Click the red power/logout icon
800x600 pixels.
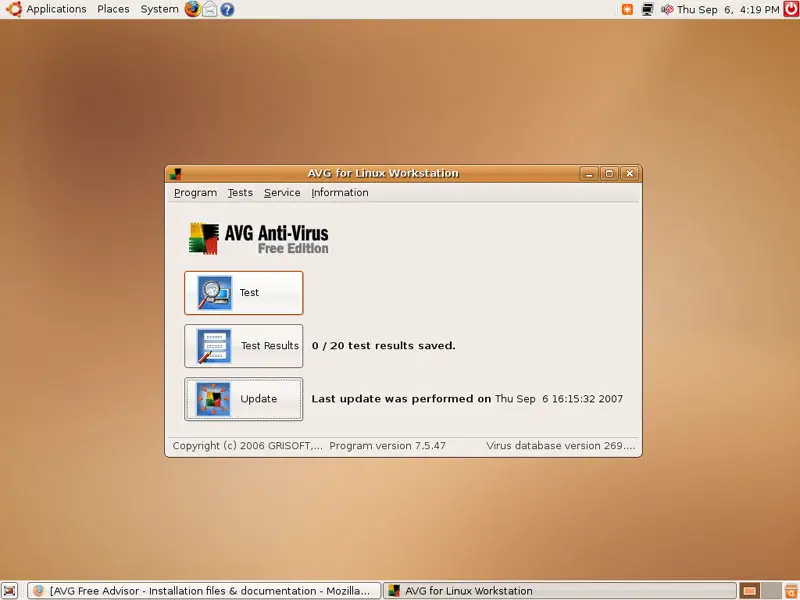click(790, 9)
